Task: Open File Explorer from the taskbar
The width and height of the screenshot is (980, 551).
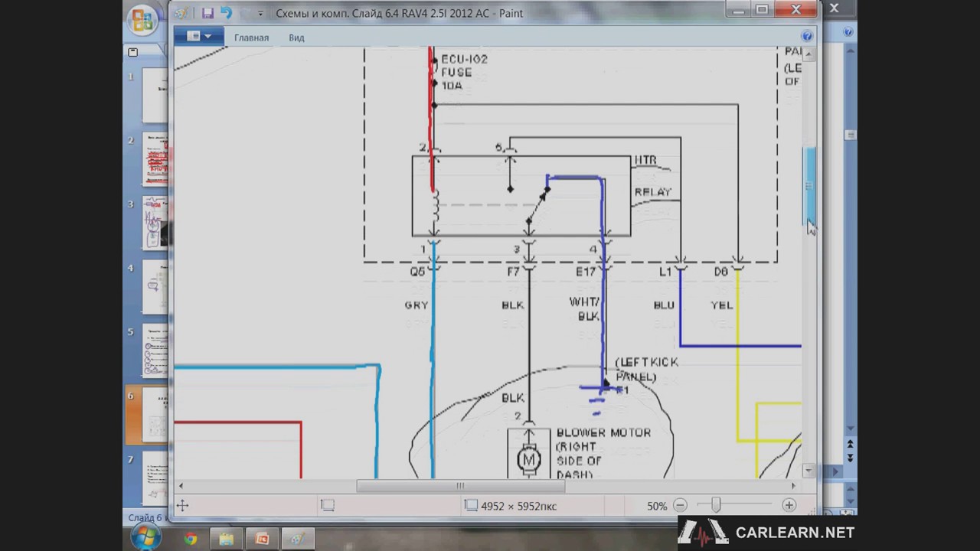Action: [x=226, y=539]
